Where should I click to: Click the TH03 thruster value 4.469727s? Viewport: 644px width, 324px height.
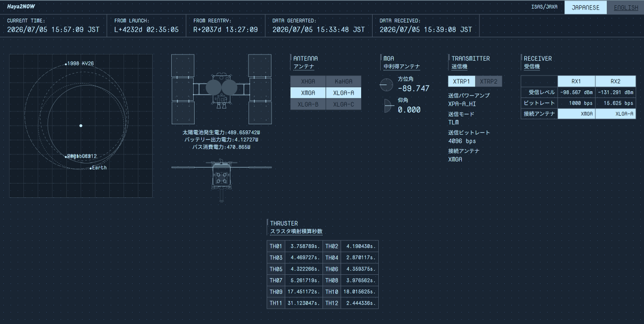[304, 258]
